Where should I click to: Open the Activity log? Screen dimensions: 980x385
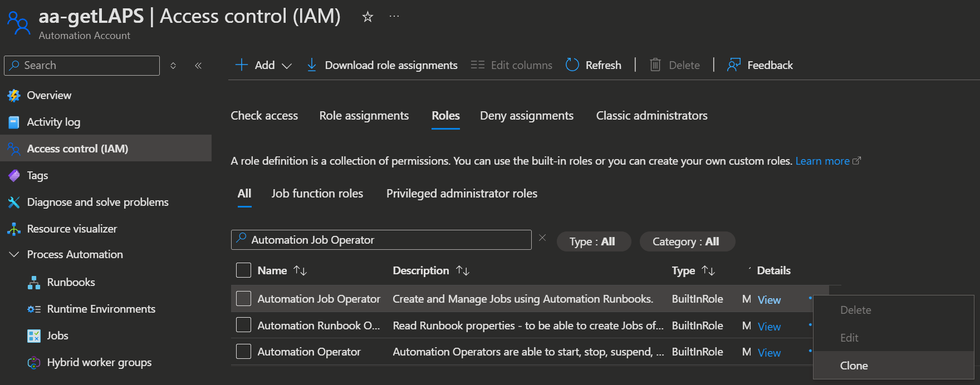(53, 122)
